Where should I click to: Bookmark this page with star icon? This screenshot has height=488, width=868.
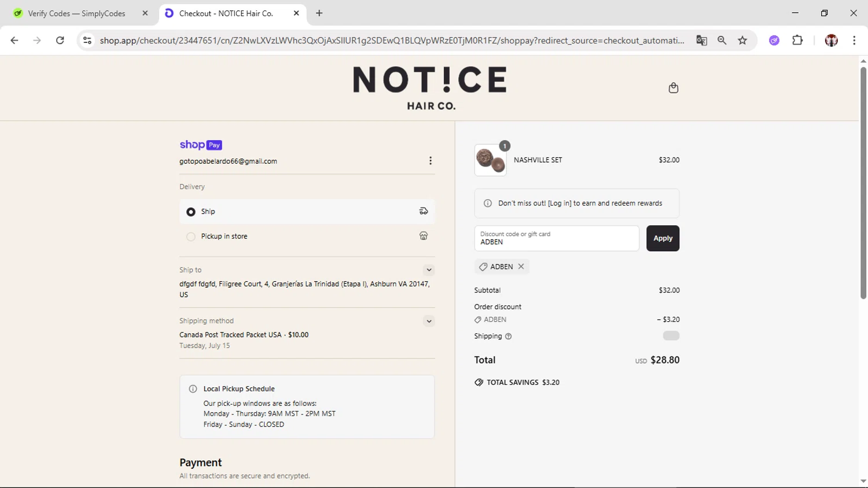(742, 41)
